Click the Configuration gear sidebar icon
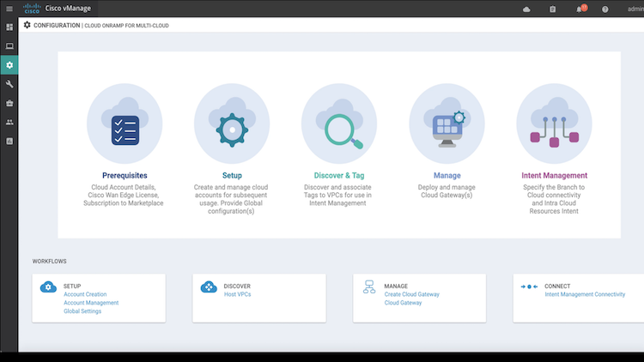 [x=9, y=65]
